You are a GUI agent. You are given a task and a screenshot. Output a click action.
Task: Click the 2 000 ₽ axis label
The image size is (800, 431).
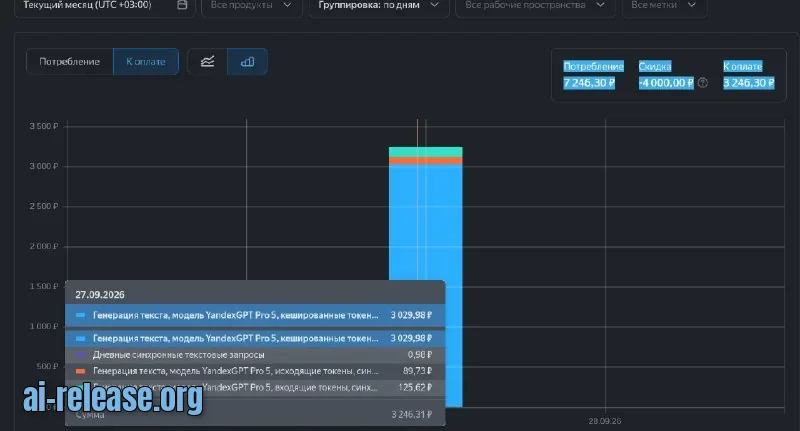point(43,246)
